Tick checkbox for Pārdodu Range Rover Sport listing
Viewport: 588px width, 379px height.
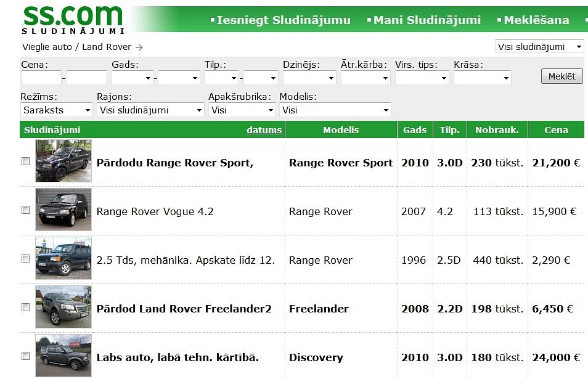click(x=25, y=161)
